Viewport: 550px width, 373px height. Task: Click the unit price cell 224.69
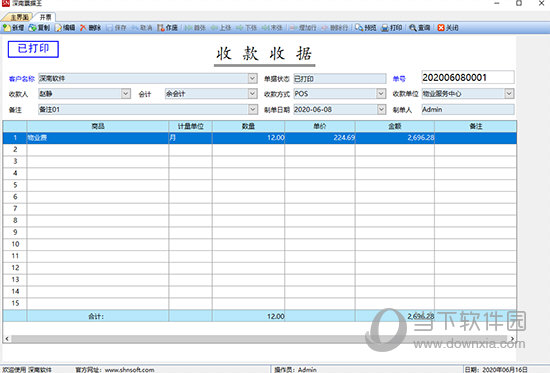tap(320, 138)
